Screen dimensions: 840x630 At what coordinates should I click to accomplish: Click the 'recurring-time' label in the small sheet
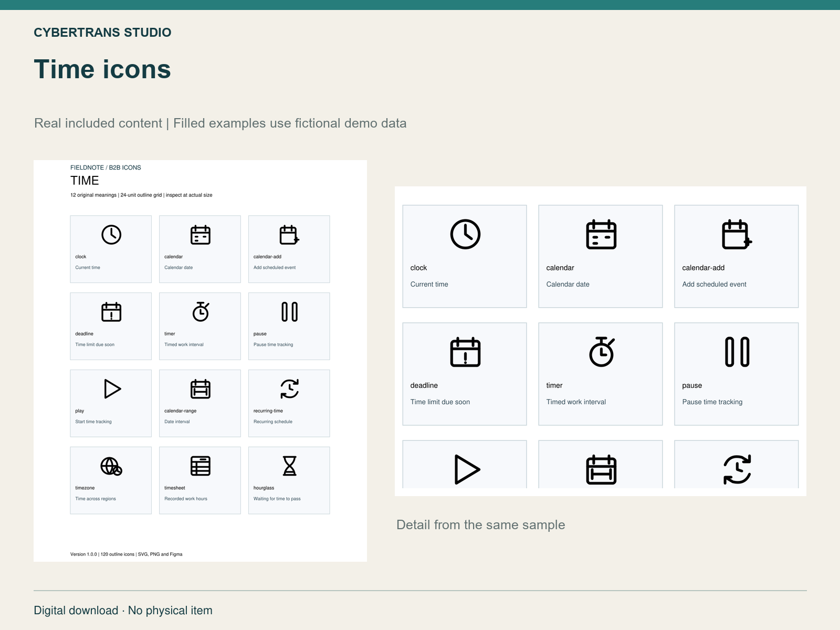[x=268, y=411]
